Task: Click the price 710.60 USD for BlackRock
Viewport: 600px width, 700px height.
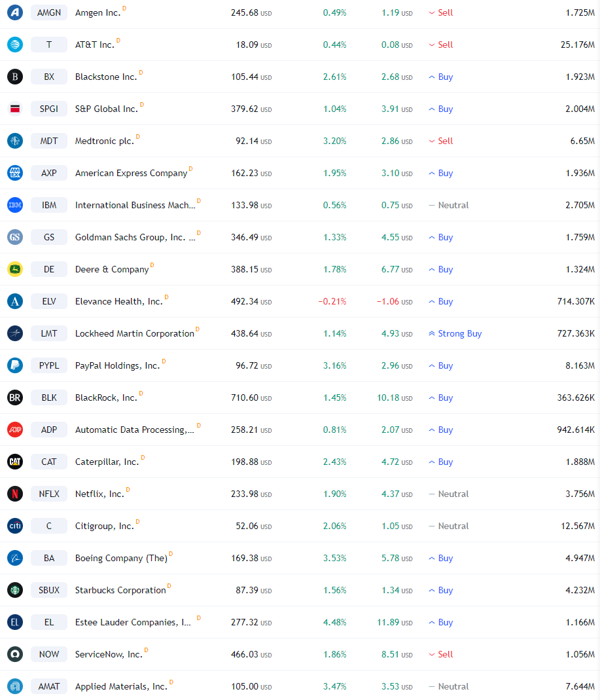Action: 251,397
